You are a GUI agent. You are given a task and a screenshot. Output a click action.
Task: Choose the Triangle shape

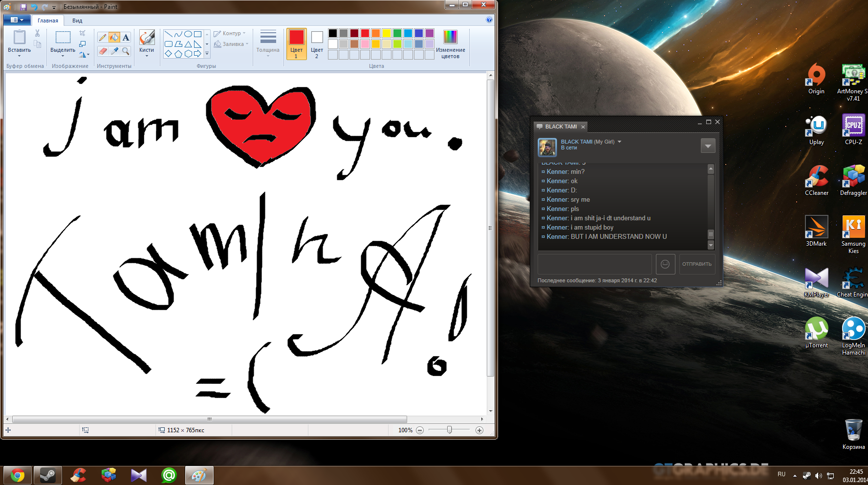pyautogui.click(x=188, y=44)
